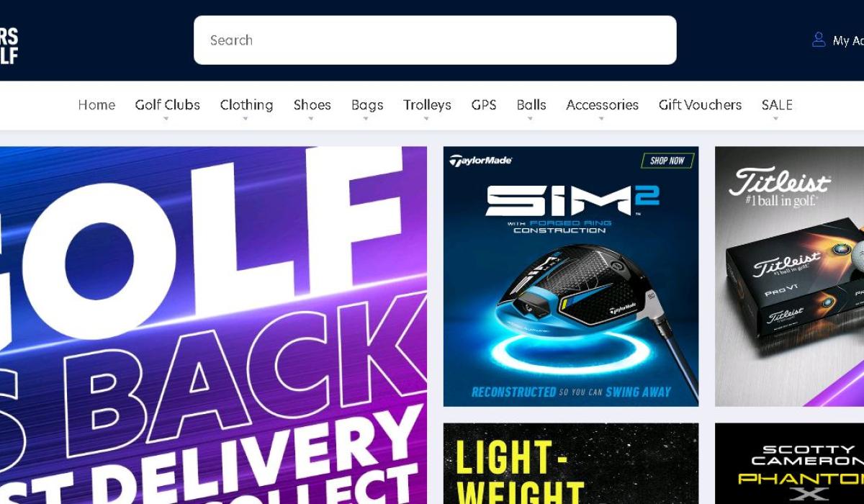Open the SALE section

(x=777, y=105)
